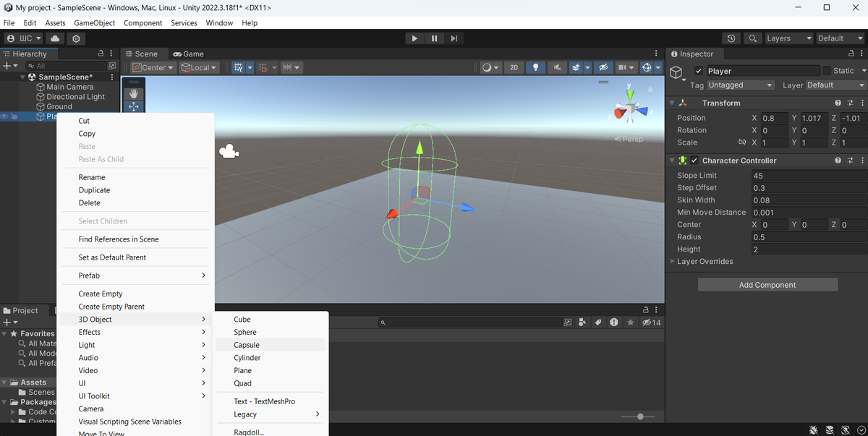Select the Move tool in Scene
This screenshot has height=436, width=868.
point(134,107)
